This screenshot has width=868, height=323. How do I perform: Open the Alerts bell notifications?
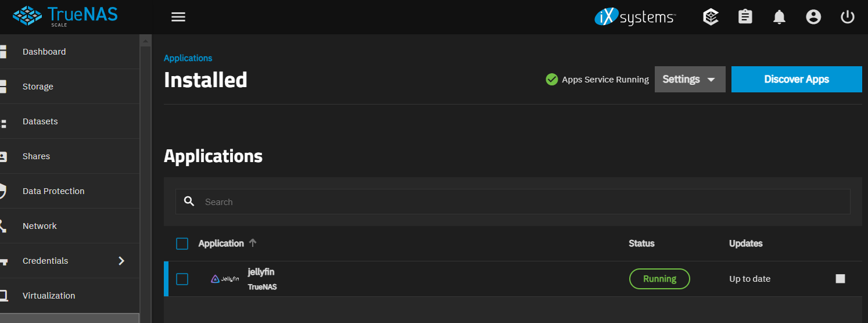(779, 17)
